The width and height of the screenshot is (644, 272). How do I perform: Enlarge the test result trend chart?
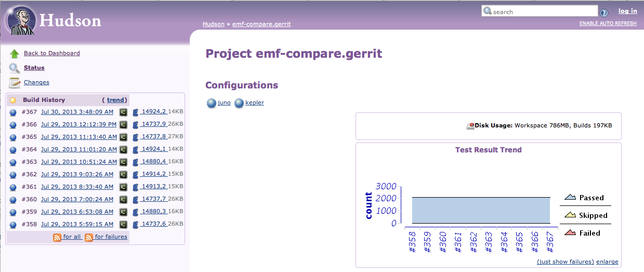pos(607,262)
